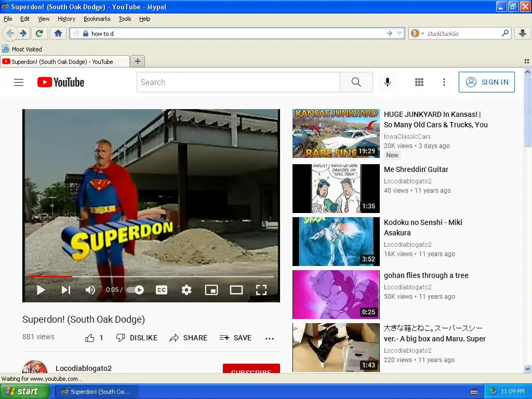Click the list all tabs button

tap(527, 61)
